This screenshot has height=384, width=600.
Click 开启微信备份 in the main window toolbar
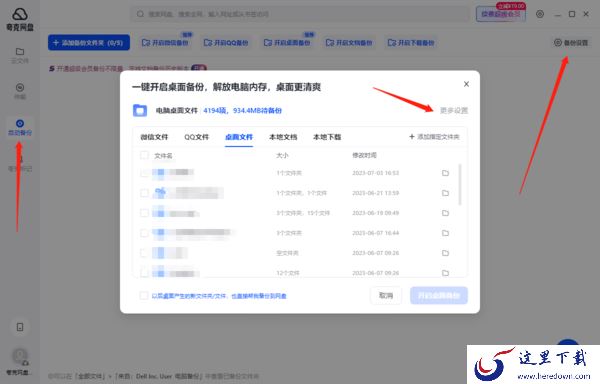click(165, 42)
